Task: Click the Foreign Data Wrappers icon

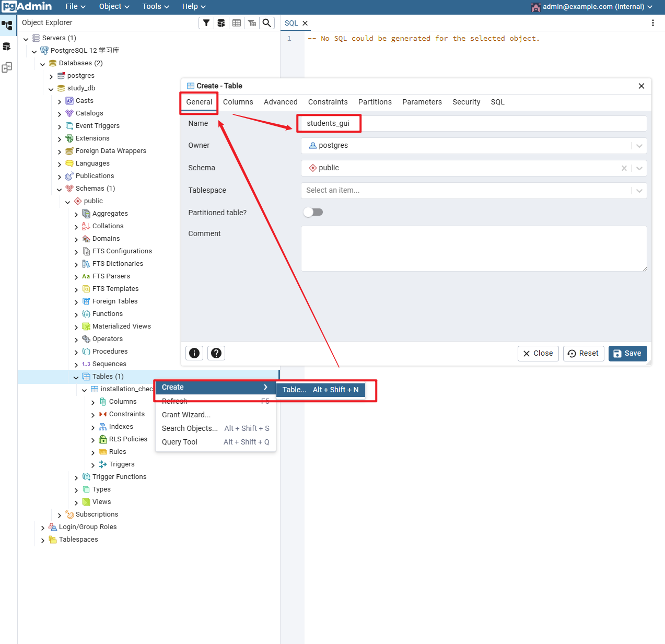Action: pos(69,151)
